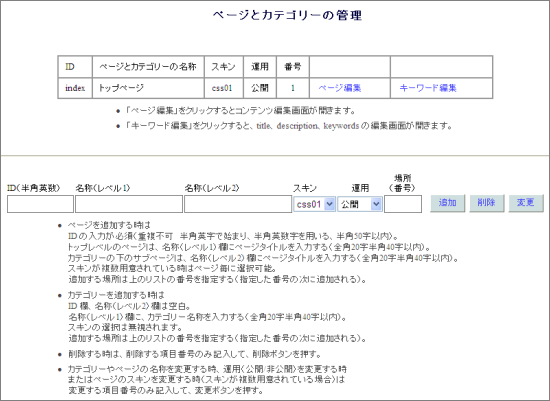Open the 運用 公開 dropdown
550x401 pixels.
click(x=360, y=204)
